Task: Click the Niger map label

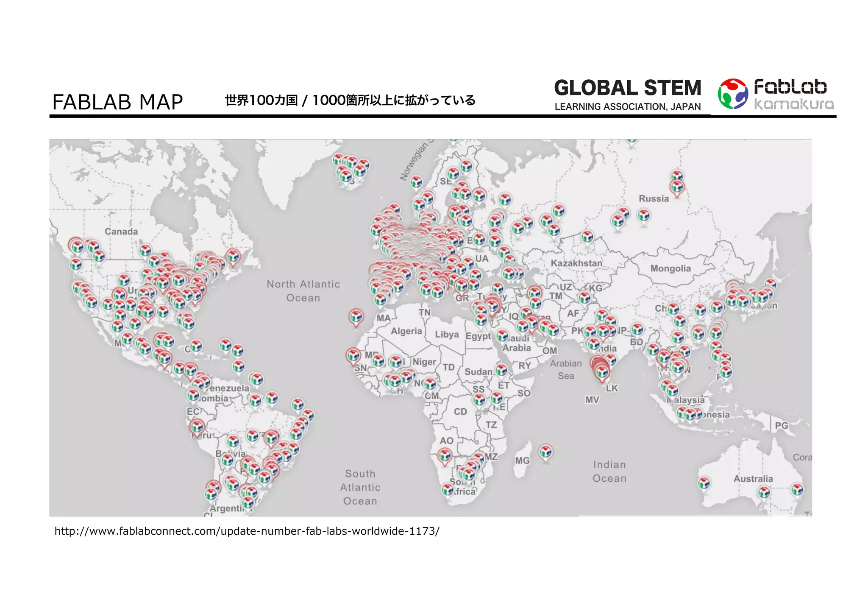Action: (424, 362)
